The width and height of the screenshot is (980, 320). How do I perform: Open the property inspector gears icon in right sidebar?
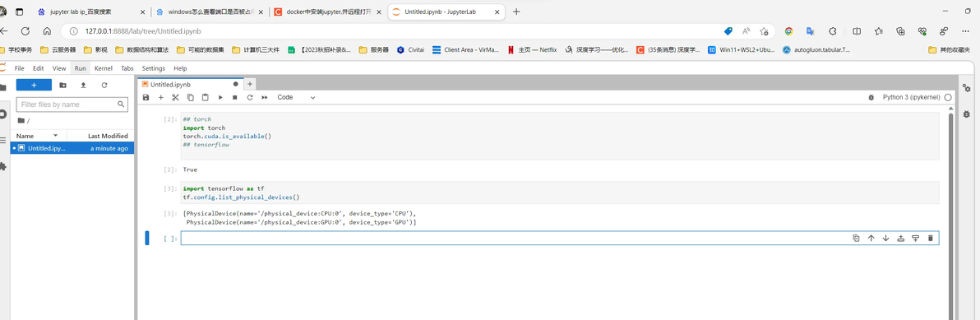(966, 89)
